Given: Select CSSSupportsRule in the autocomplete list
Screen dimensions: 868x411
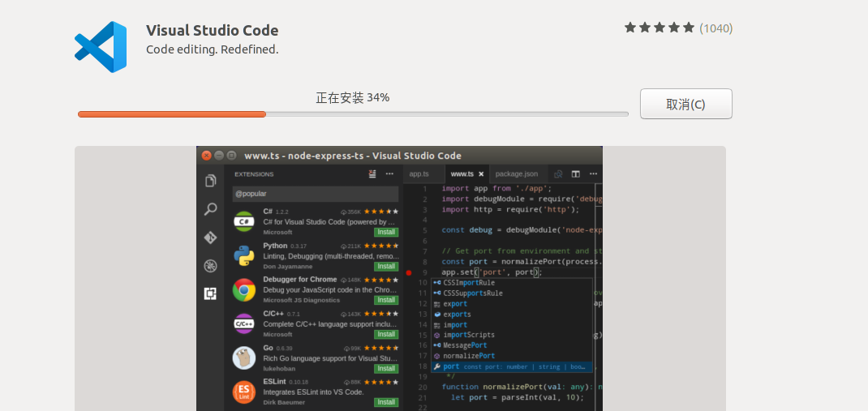Looking at the screenshot, I should point(512,293).
